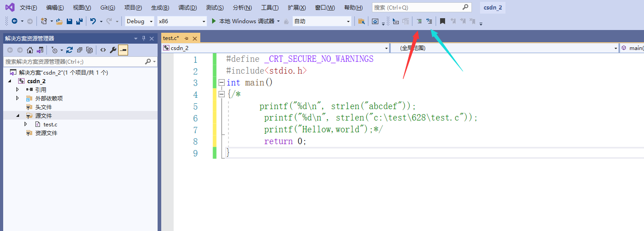Click the csdn_2 solution name label
The height and width of the screenshot is (231, 644).
click(492, 8)
